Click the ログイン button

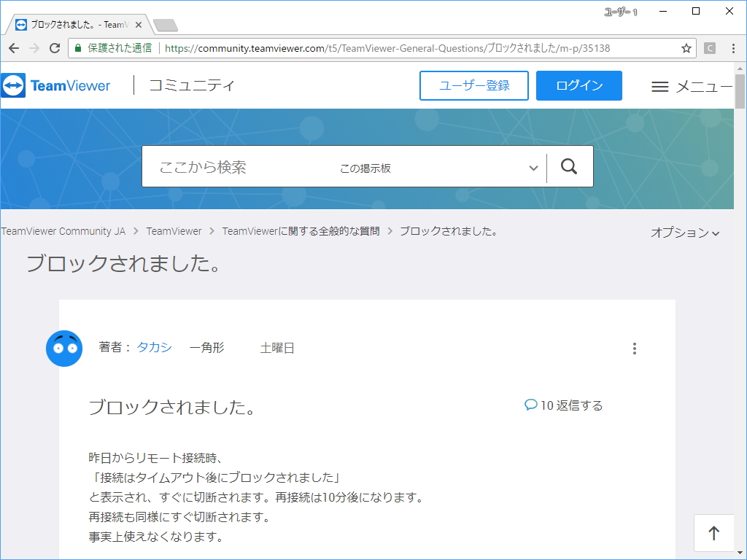(x=578, y=85)
